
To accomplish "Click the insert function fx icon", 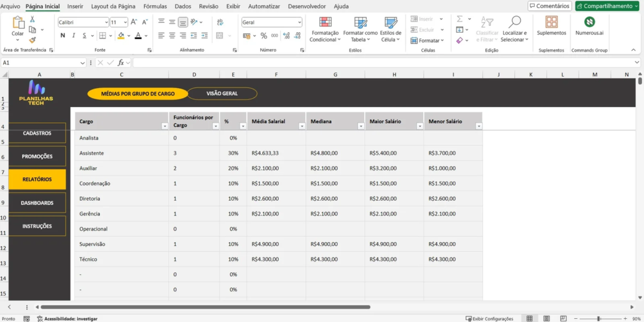I will (x=119, y=63).
